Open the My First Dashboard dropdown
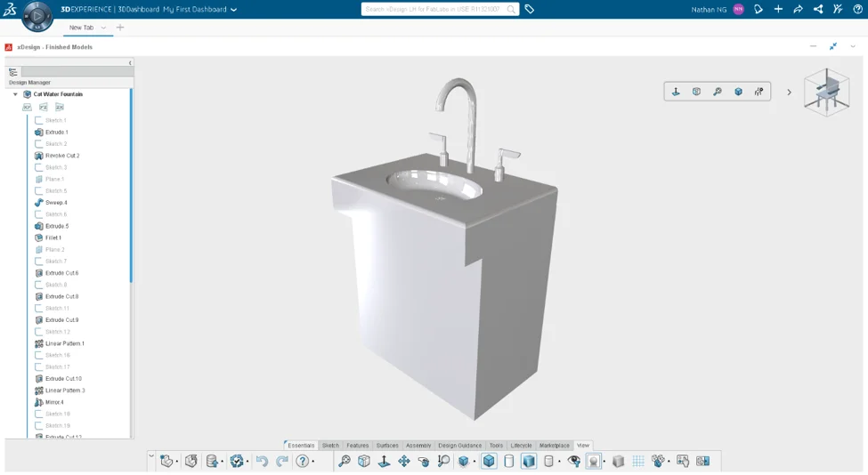This screenshot has height=475, width=868. coord(233,10)
